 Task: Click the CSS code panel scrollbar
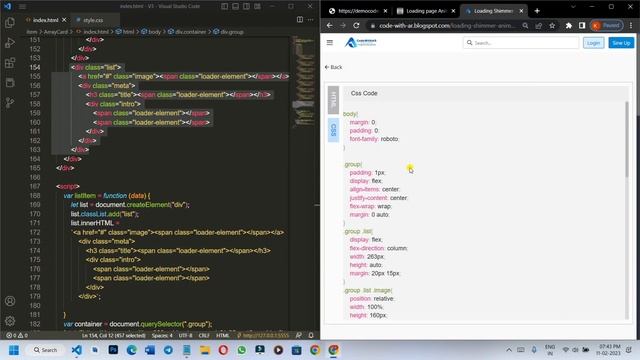pos(627,139)
